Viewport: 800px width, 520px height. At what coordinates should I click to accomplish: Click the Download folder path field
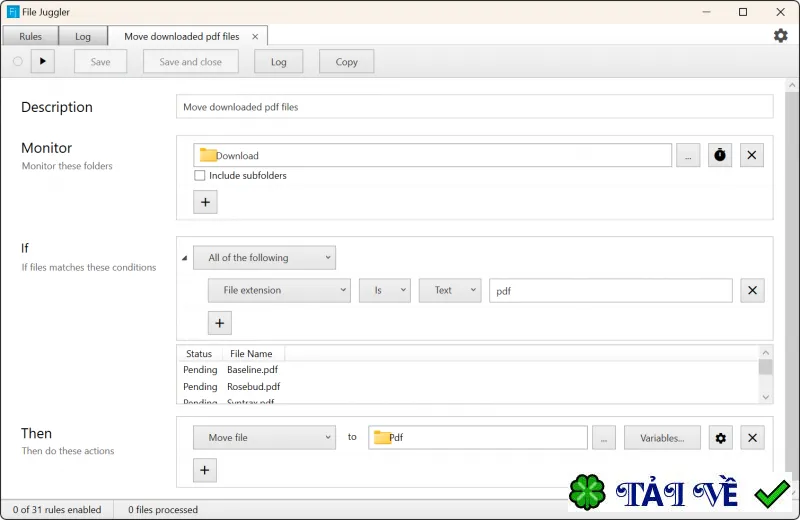click(x=432, y=155)
